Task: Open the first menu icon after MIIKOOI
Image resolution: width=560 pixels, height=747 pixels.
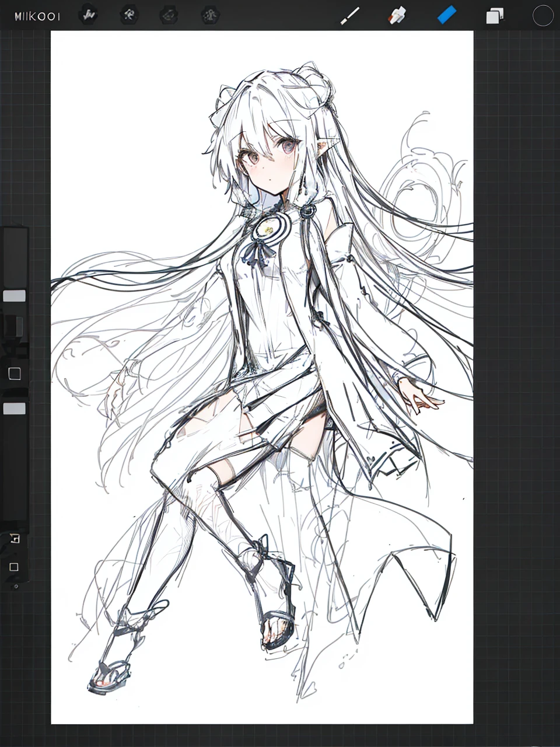Action: 88,15
